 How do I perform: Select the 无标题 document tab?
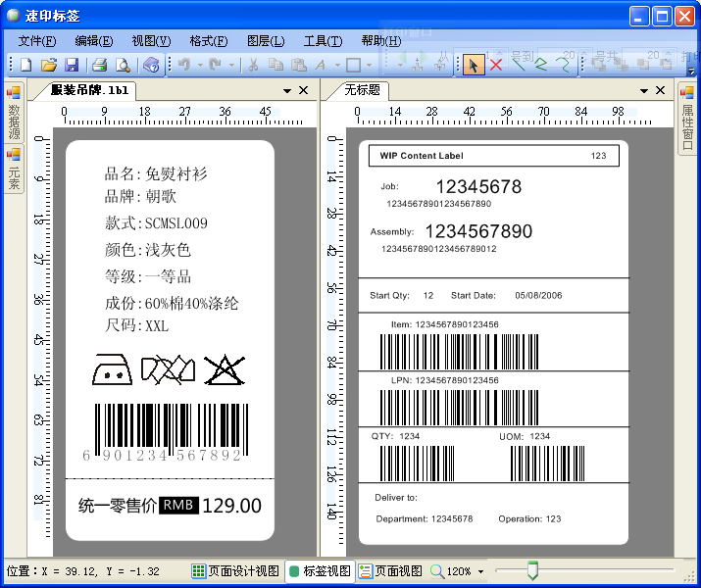[362, 90]
